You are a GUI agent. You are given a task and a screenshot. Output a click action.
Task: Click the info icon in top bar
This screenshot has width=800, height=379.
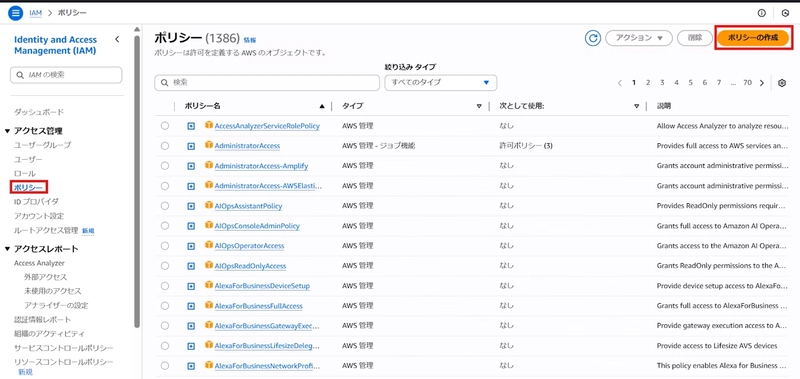762,13
